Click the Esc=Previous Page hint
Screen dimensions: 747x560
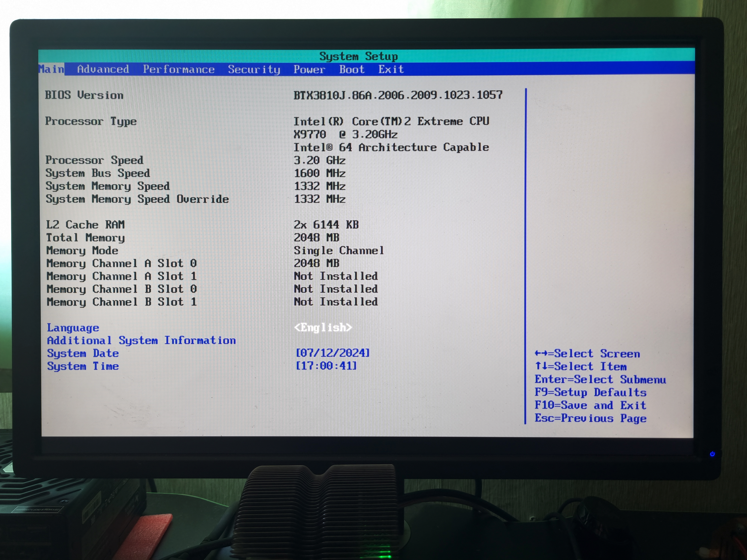click(590, 418)
